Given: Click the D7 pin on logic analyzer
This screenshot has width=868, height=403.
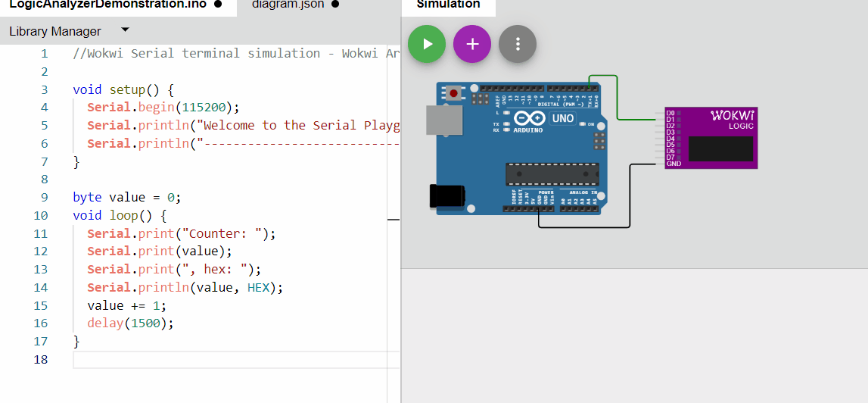Looking at the screenshot, I should click(670, 158).
